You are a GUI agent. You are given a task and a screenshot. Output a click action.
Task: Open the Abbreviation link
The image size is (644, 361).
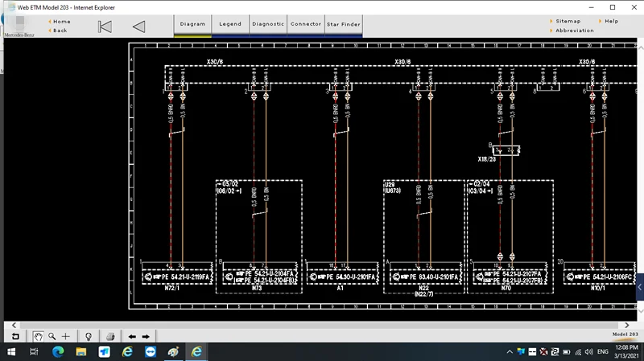pos(575,31)
